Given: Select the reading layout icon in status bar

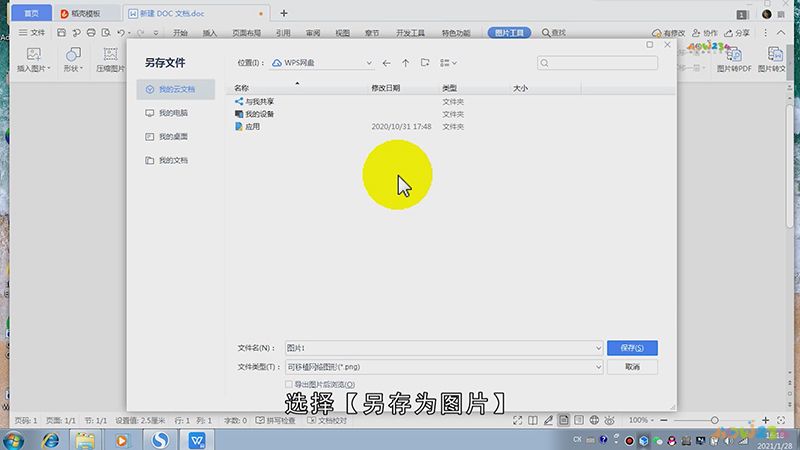Looking at the screenshot, I should (533, 420).
